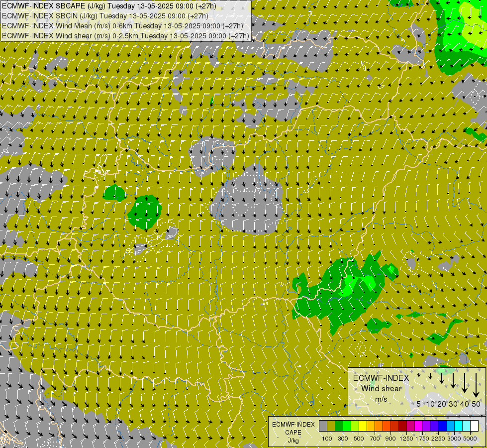Click the Wind Mean 0-6km title line
The width and height of the screenshot is (487, 448).
click(122, 26)
